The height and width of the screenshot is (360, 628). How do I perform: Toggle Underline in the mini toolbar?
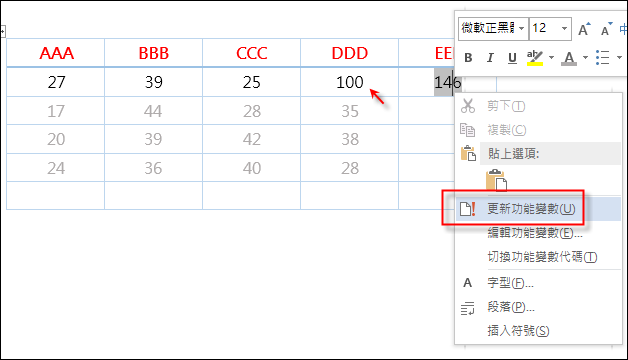pos(512,58)
